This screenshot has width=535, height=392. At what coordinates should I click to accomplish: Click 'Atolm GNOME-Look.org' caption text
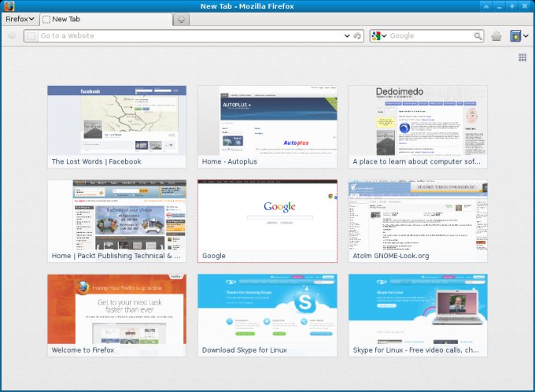click(391, 256)
